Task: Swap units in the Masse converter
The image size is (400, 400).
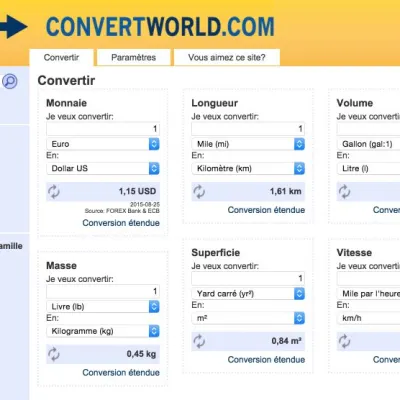Action: (54, 354)
